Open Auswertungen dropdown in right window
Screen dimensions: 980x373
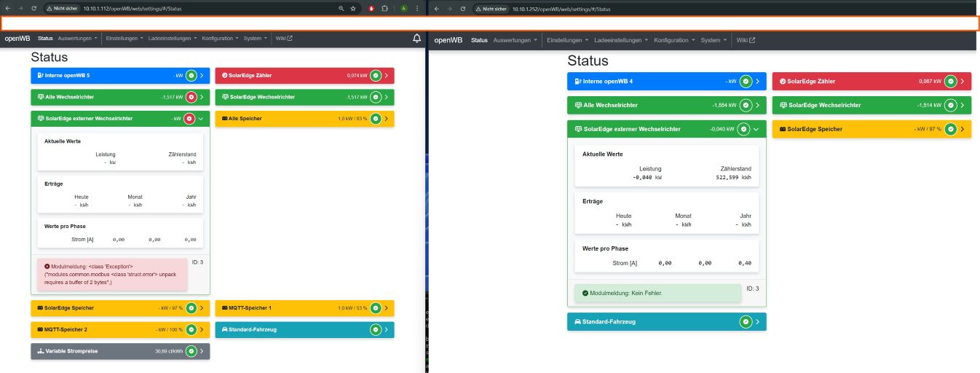tap(515, 40)
